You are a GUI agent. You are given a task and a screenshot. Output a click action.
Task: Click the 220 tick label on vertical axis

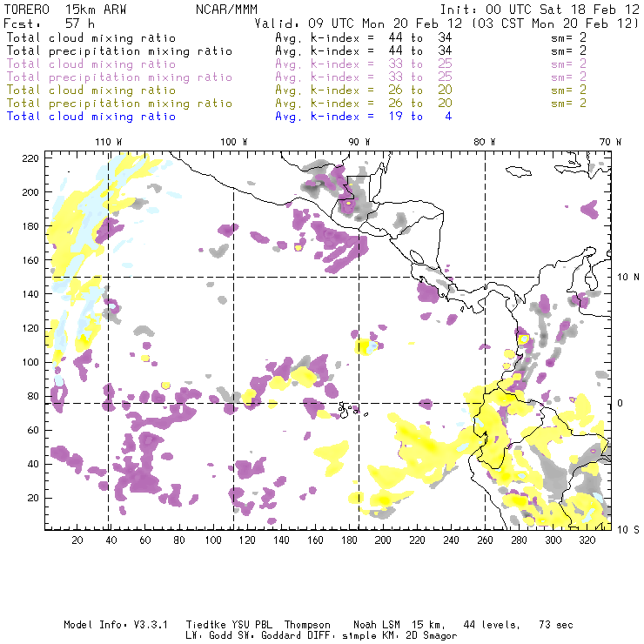click(30, 158)
